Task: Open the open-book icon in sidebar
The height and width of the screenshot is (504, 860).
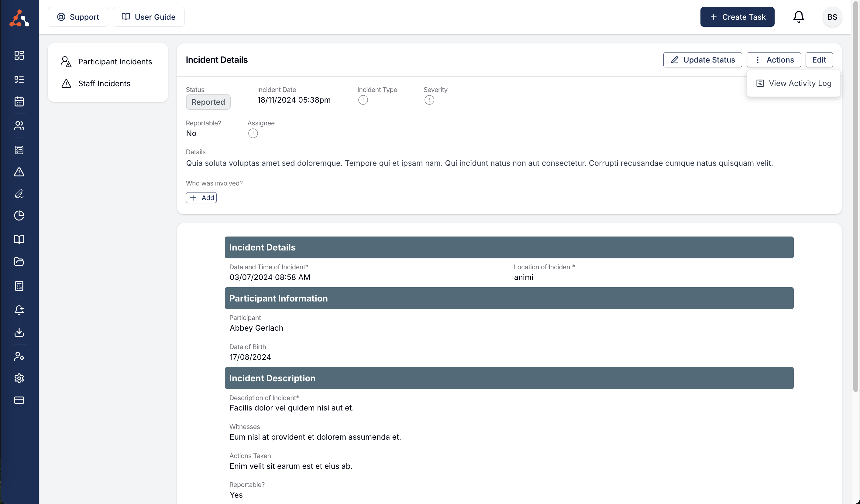Action: pos(19,240)
